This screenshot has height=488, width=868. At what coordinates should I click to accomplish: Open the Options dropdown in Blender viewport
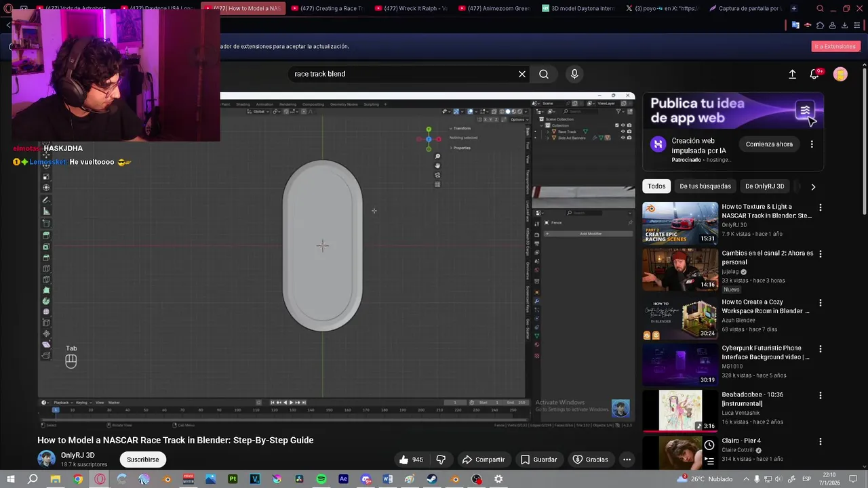click(518, 119)
